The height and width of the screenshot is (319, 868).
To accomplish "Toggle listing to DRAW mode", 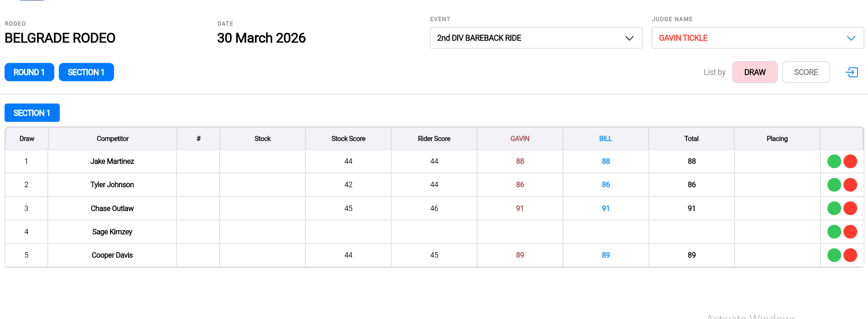I will pos(755,72).
